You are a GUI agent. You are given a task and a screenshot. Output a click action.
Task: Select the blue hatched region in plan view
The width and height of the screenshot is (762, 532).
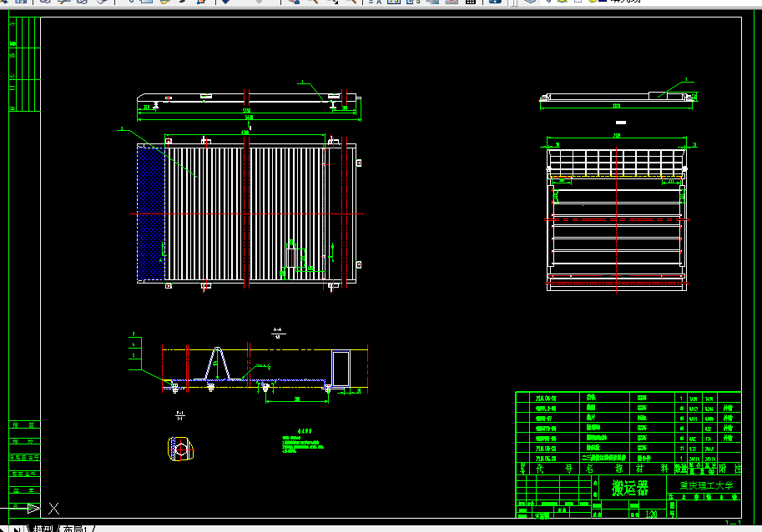tap(151, 213)
